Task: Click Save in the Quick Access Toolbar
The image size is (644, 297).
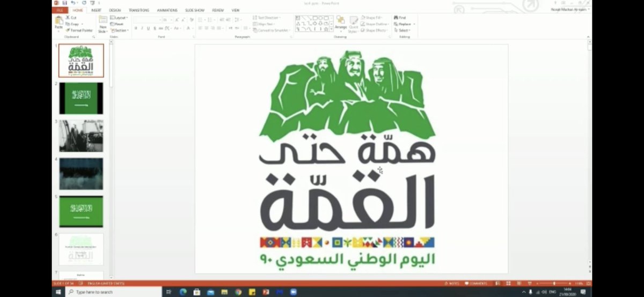Action: point(65,3)
